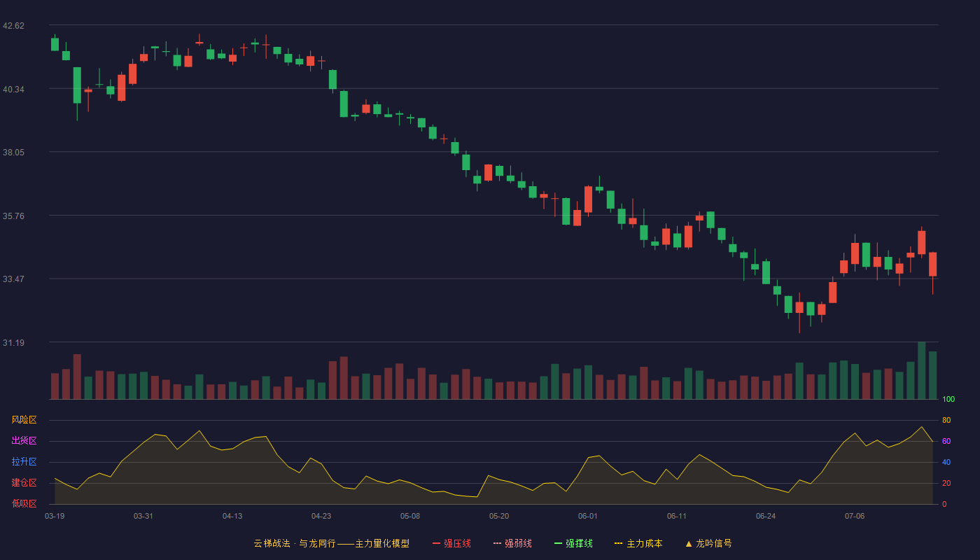Image resolution: width=980 pixels, height=560 pixels.
Task: Click the 03-19 date label
Action: pos(55,516)
